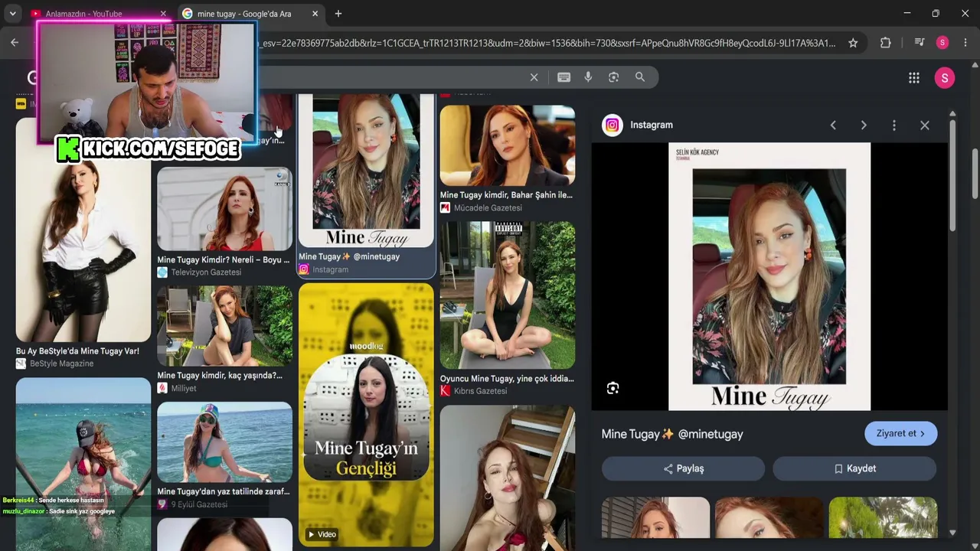Open the Chrome extensions puzzle icon
The width and height of the screenshot is (980, 551).
[x=886, y=43]
